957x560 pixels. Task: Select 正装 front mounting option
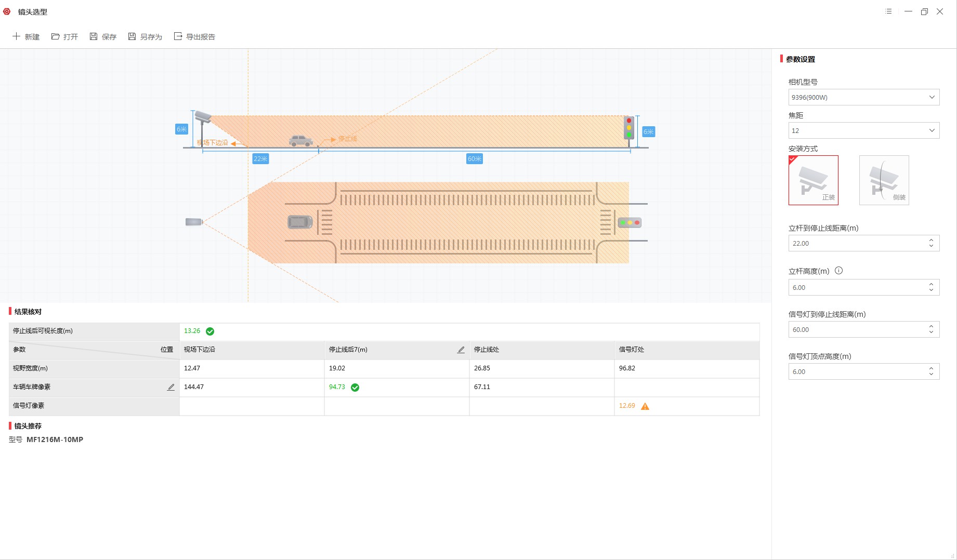point(813,180)
